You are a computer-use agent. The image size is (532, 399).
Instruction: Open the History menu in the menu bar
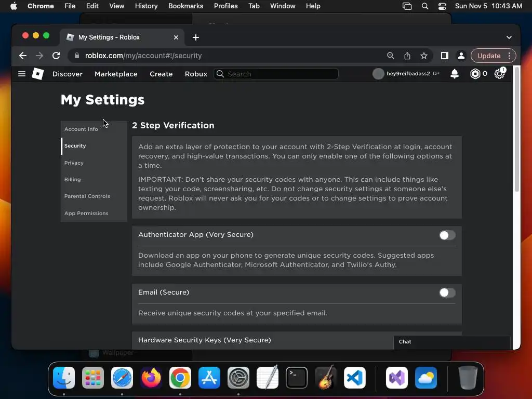click(x=146, y=6)
